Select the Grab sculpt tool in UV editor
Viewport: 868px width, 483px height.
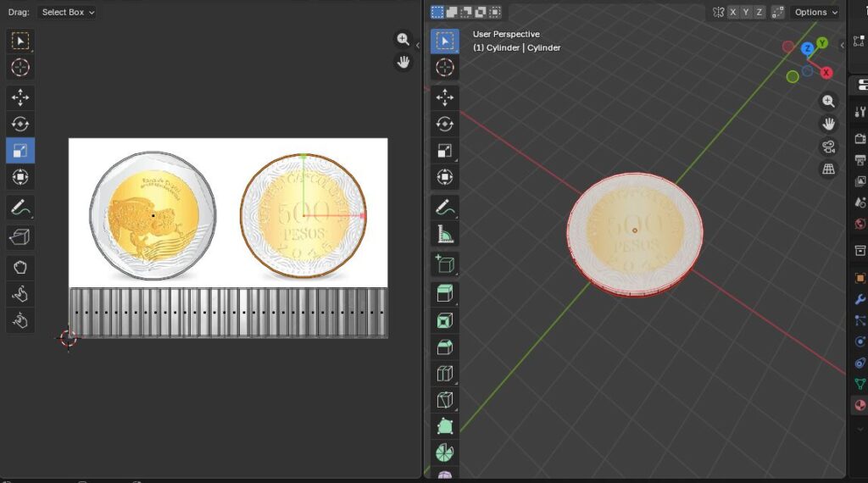click(x=20, y=268)
